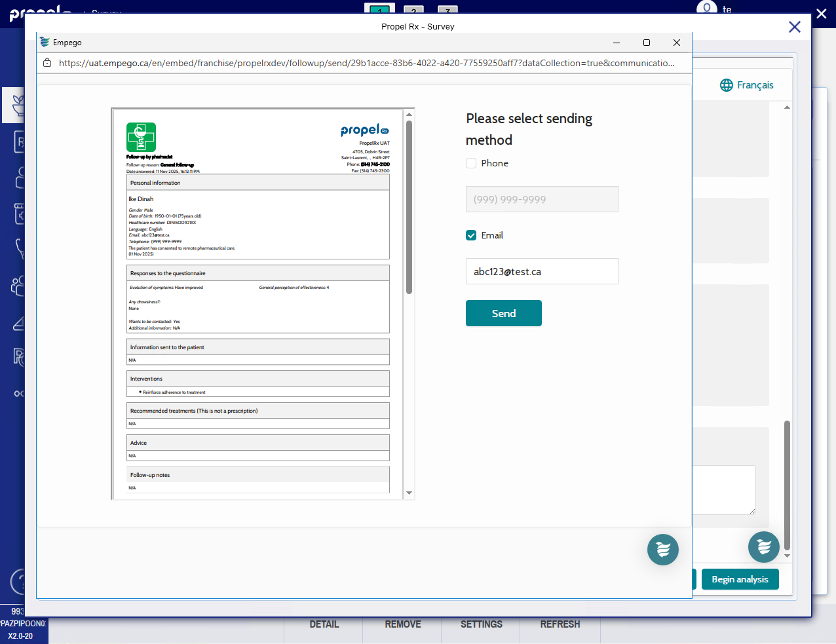Click the lock icon in the address bar

pos(47,63)
